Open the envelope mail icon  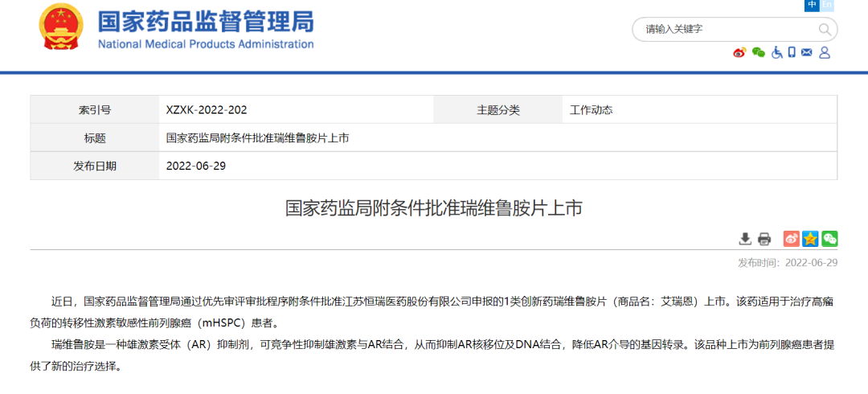click(807, 52)
